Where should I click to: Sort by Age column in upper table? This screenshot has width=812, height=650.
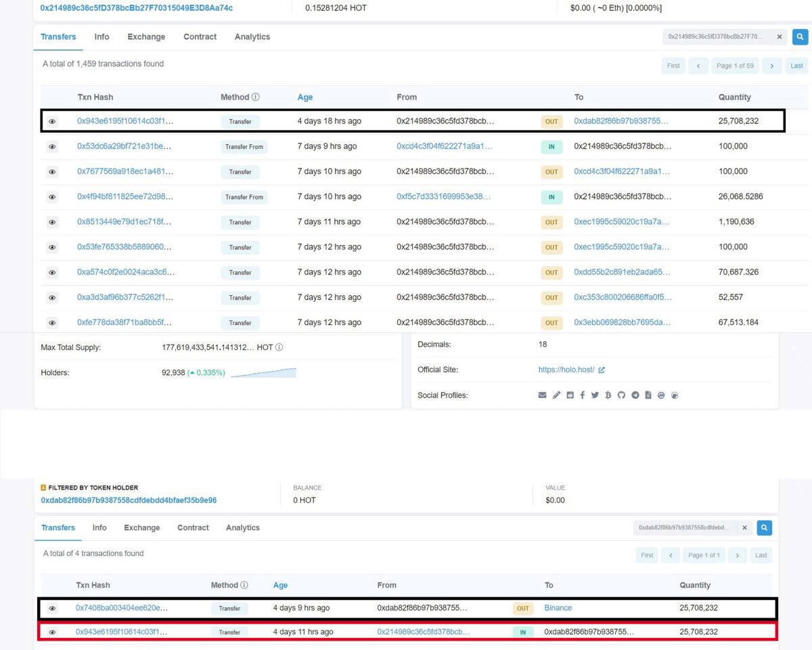305,97
